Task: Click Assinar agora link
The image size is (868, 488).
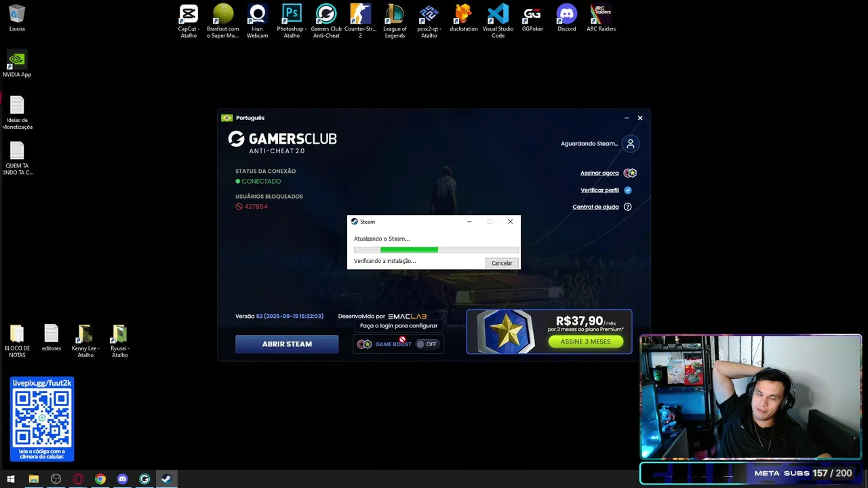Action: [599, 173]
